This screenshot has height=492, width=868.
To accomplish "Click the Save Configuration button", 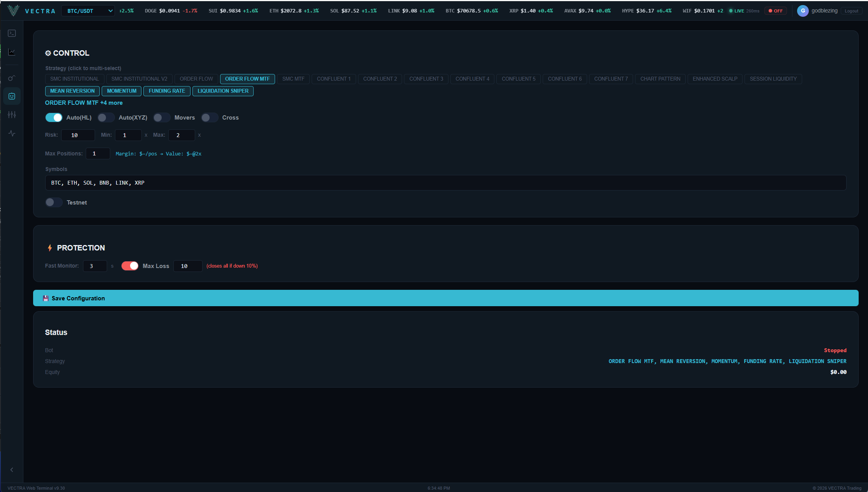I will point(445,298).
